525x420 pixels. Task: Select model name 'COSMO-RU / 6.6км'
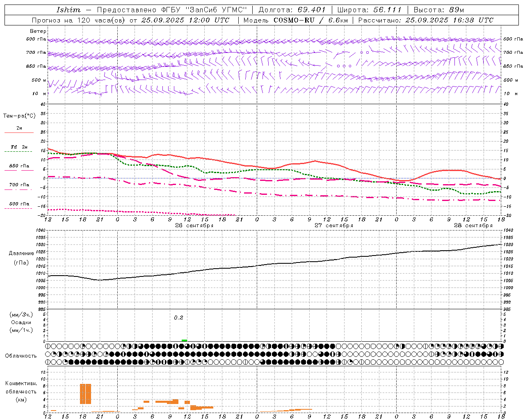(x=310, y=20)
